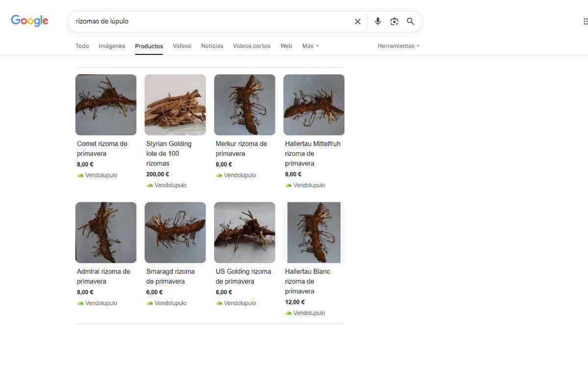588x392 pixels.
Task: Click the magnifying glass search button
Action: click(411, 22)
